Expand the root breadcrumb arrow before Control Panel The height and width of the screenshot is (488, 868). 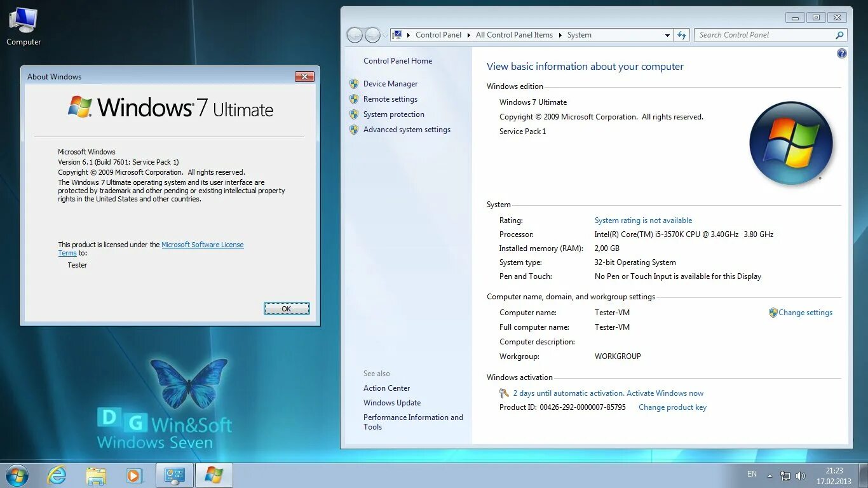409,35
